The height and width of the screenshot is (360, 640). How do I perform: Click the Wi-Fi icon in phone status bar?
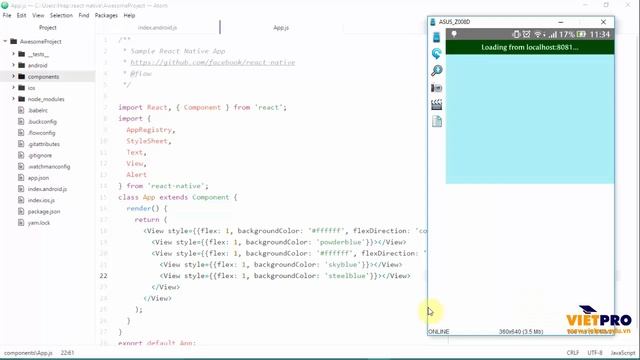pos(538,34)
